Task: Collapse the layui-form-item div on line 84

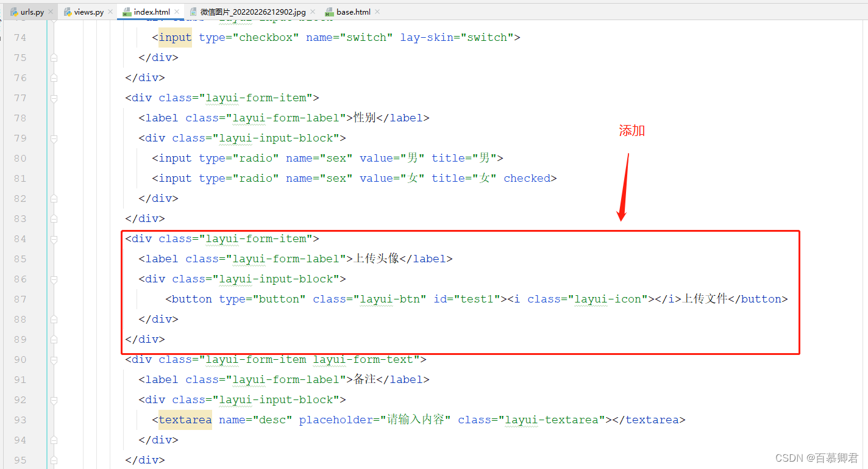Action: (x=54, y=239)
